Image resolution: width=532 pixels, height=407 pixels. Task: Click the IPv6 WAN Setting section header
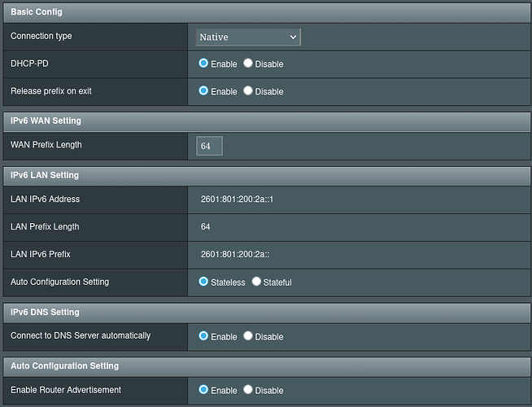[x=46, y=120]
